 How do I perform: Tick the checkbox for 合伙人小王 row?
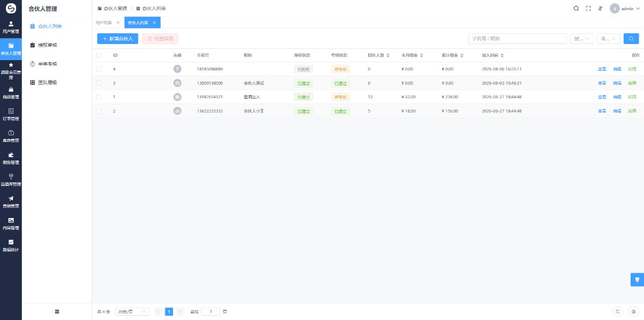98,111
